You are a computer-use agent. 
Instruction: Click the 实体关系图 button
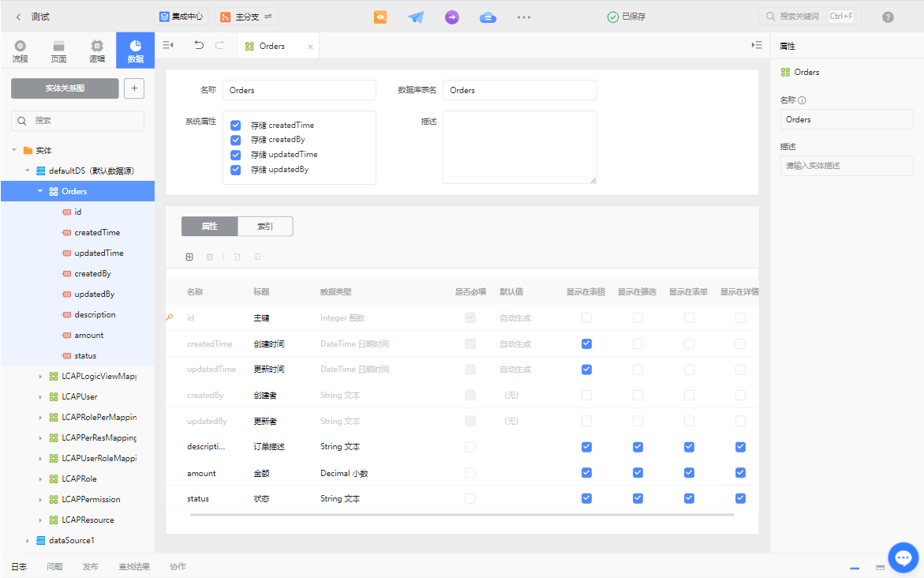[65, 88]
